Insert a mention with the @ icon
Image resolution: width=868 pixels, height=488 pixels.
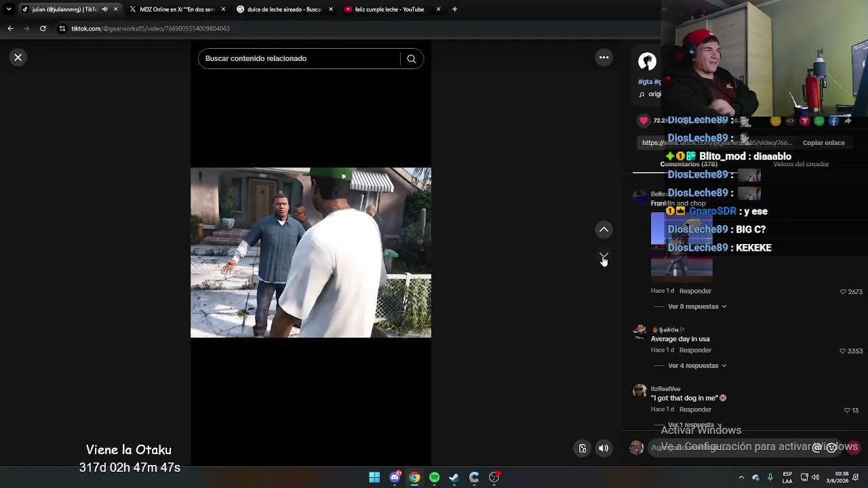coord(817,447)
